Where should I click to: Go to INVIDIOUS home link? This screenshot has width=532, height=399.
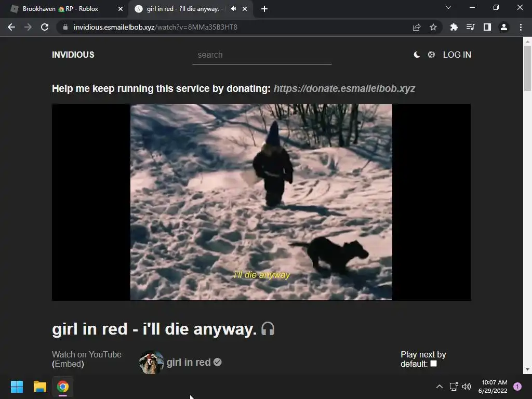coord(73,55)
